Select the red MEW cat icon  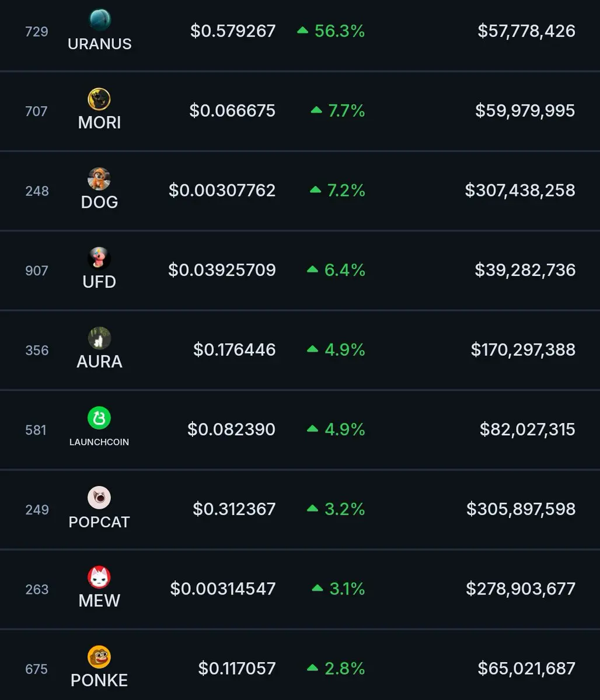(x=99, y=577)
